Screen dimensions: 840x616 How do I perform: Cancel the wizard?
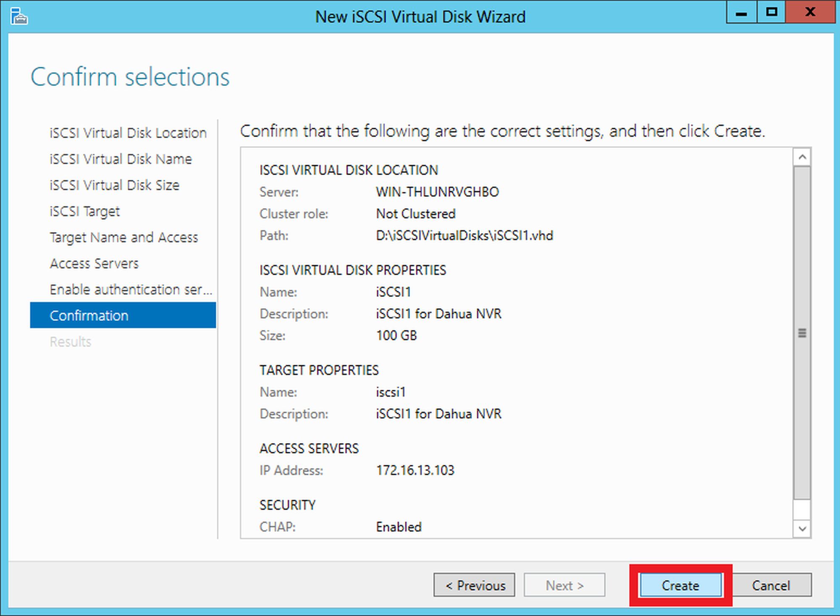click(771, 585)
